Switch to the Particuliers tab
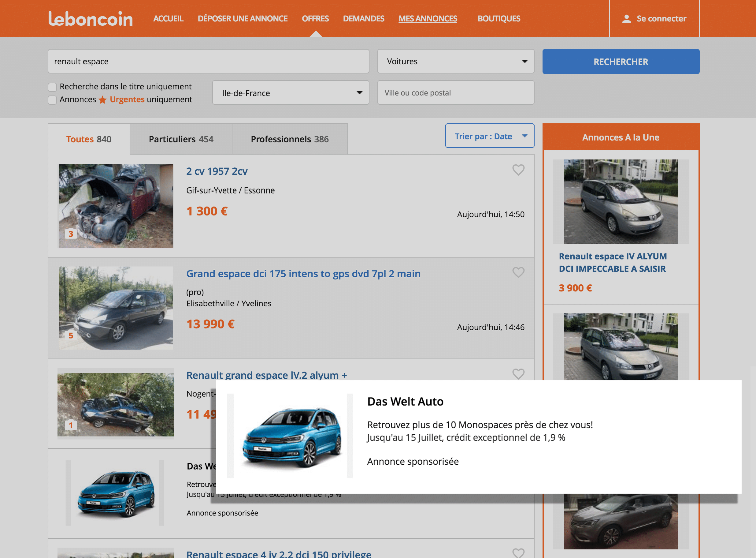Image resolution: width=756 pixels, height=558 pixels. pyautogui.click(x=181, y=139)
